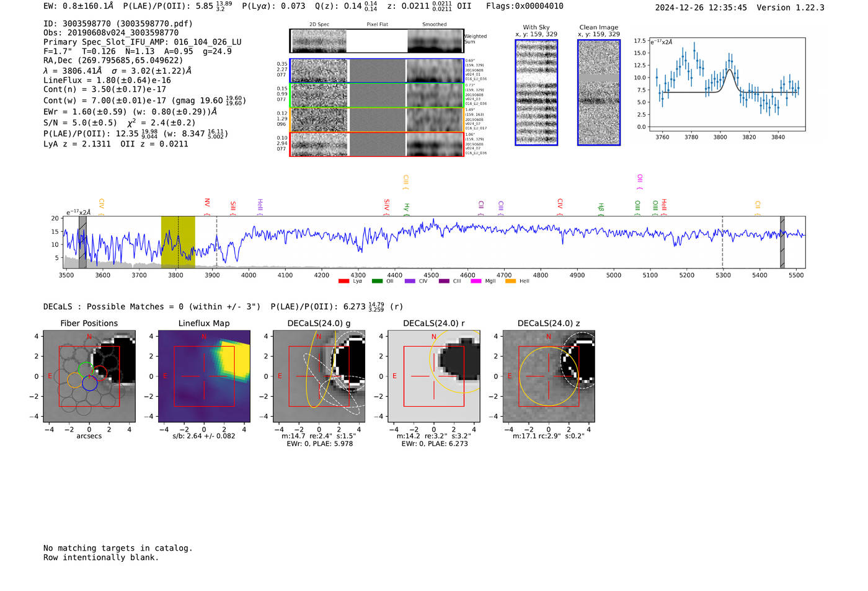The image size is (868, 591).
Task: Open the With Sky image cutout
Action: 536,92
